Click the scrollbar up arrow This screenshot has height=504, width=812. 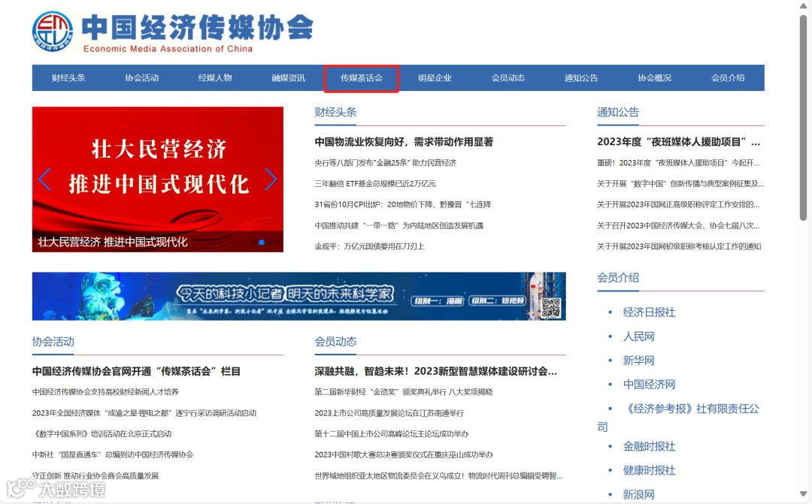[x=803, y=6]
